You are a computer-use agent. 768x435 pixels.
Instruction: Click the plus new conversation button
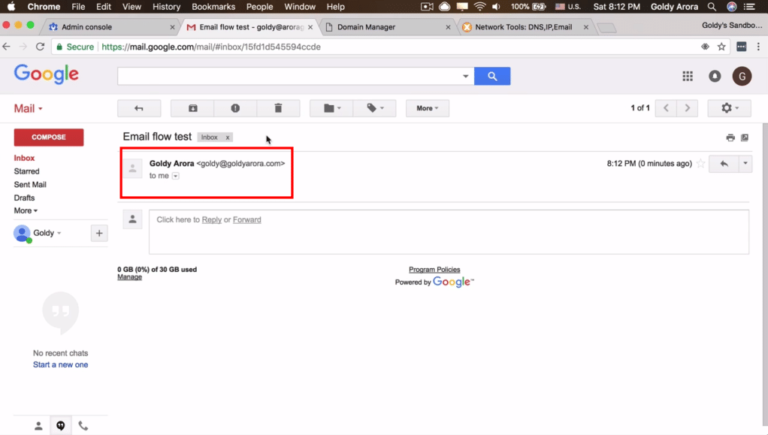99,233
